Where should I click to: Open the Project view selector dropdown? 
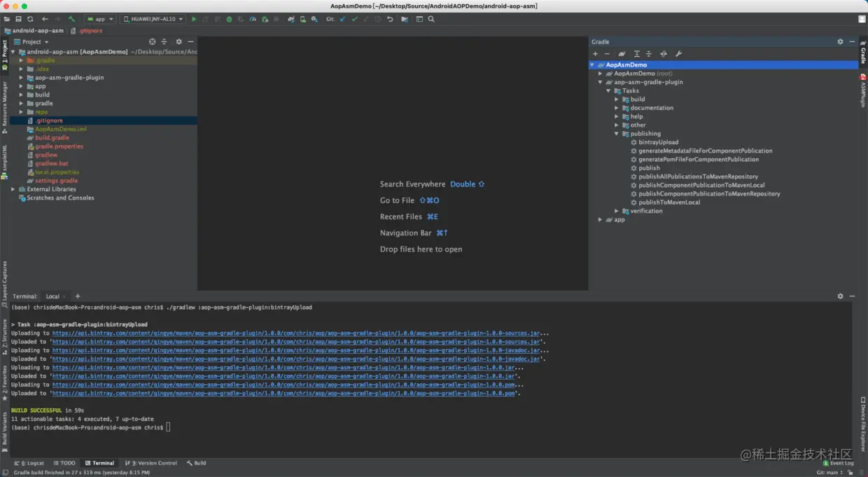(x=31, y=42)
